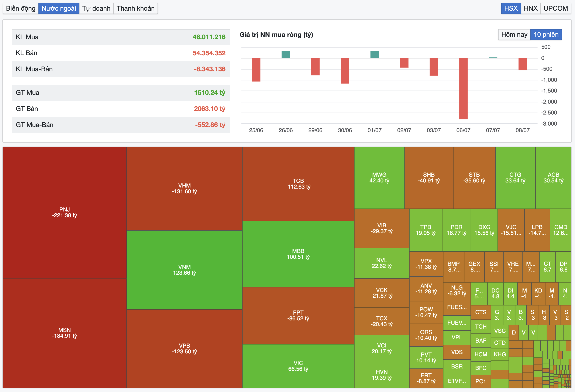This screenshot has height=392, width=575.
Task: Show Hôm nay chart view
Action: 514,34
